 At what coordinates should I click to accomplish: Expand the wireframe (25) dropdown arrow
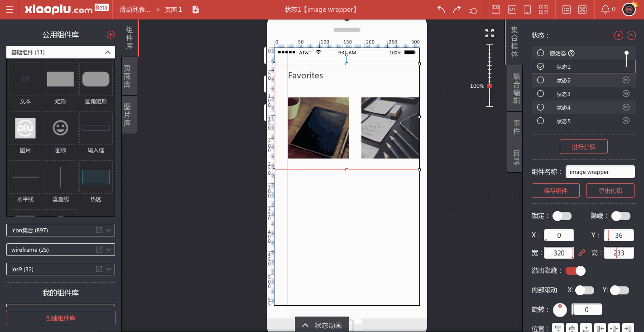109,250
